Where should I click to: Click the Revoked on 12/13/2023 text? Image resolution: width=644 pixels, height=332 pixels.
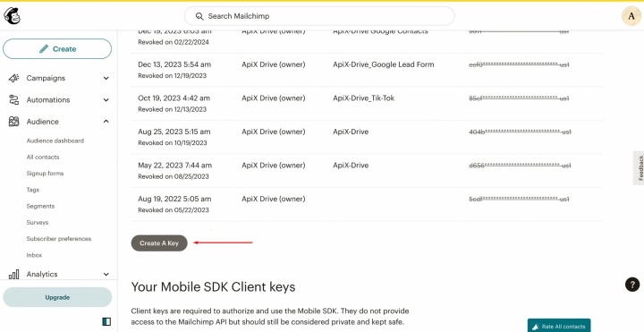[x=172, y=109]
